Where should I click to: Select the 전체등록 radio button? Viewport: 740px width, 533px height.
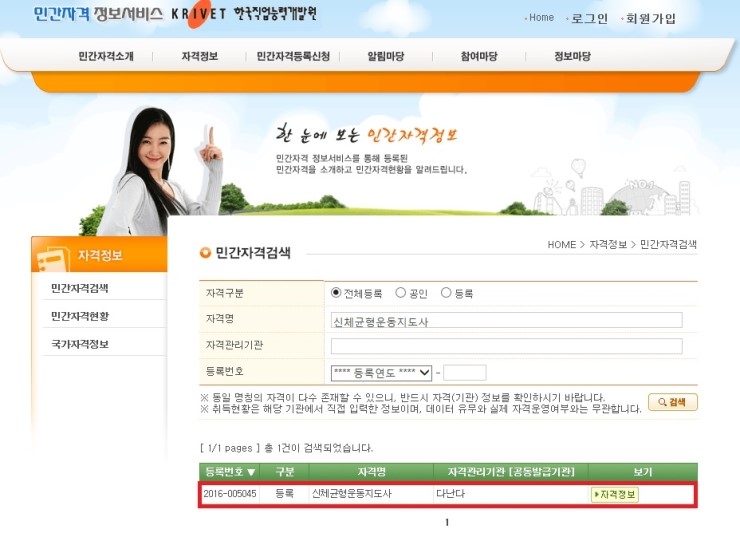pyautogui.click(x=336, y=293)
